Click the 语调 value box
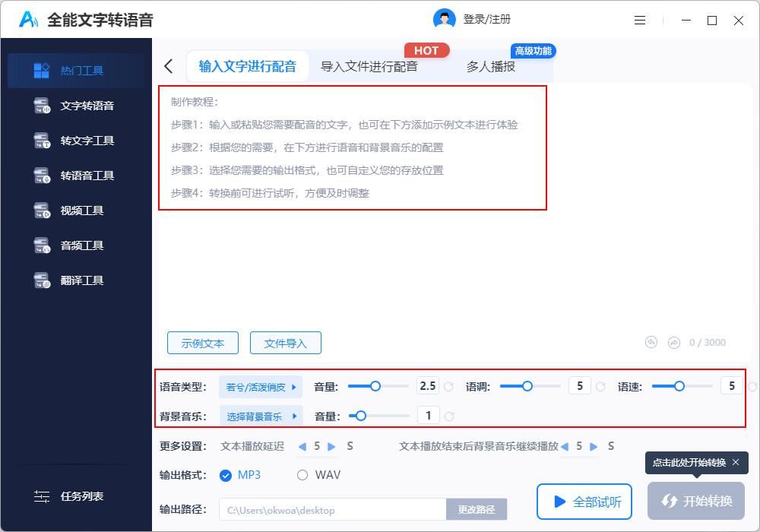 tap(579, 386)
